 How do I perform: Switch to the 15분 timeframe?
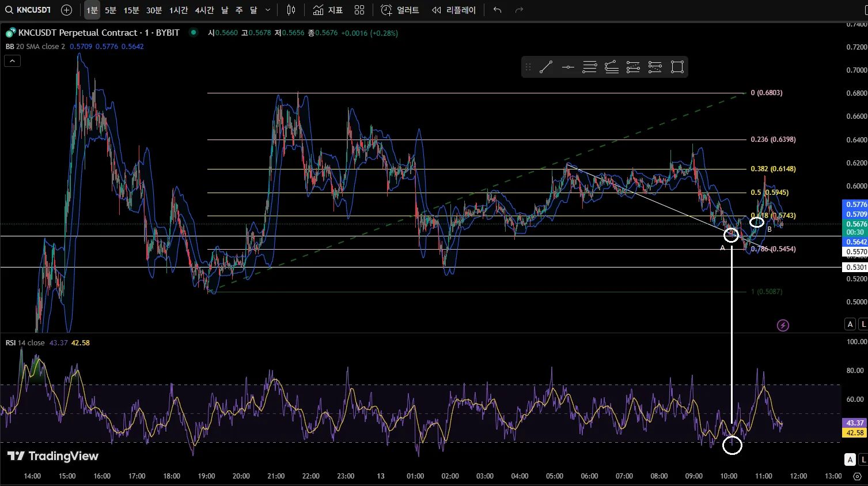click(131, 10)
